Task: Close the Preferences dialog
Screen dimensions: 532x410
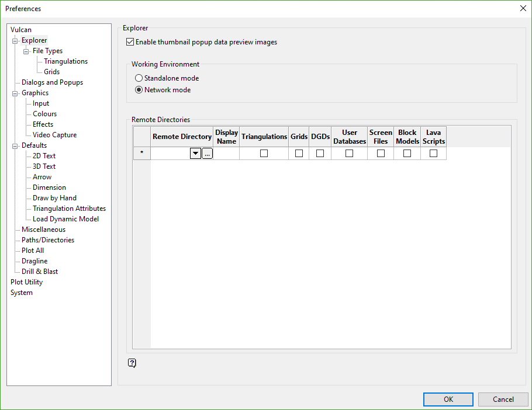Action: 523,9
